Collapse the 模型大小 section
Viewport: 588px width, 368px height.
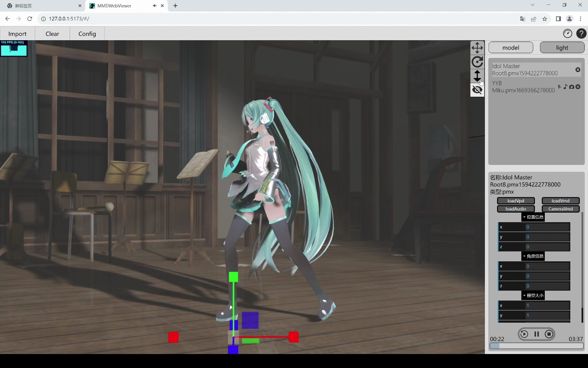pyautogui.click(x=533, y=295)
